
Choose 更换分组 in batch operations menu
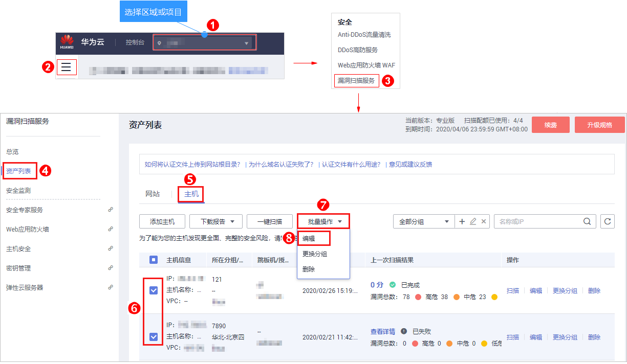pos(315,254)
